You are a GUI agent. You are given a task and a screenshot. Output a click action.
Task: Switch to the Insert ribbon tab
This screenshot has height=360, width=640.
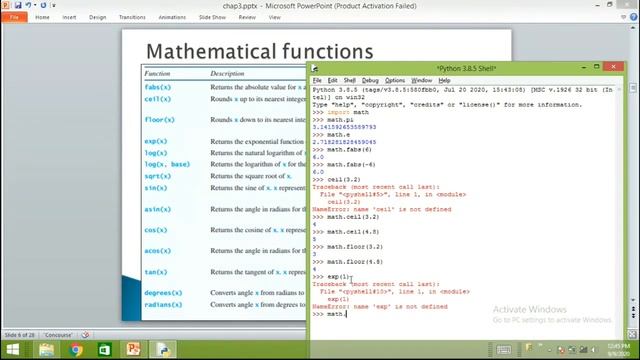[x=69, y=18]
